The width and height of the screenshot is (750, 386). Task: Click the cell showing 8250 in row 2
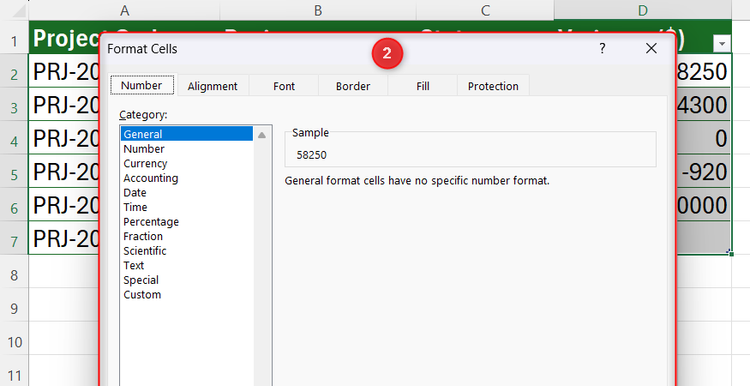click(704, 71)
